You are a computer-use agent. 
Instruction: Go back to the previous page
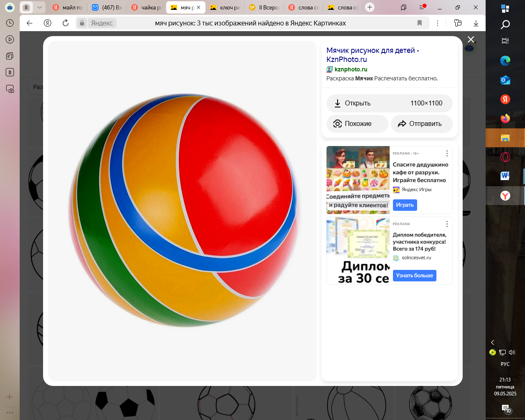click(30, 23)
